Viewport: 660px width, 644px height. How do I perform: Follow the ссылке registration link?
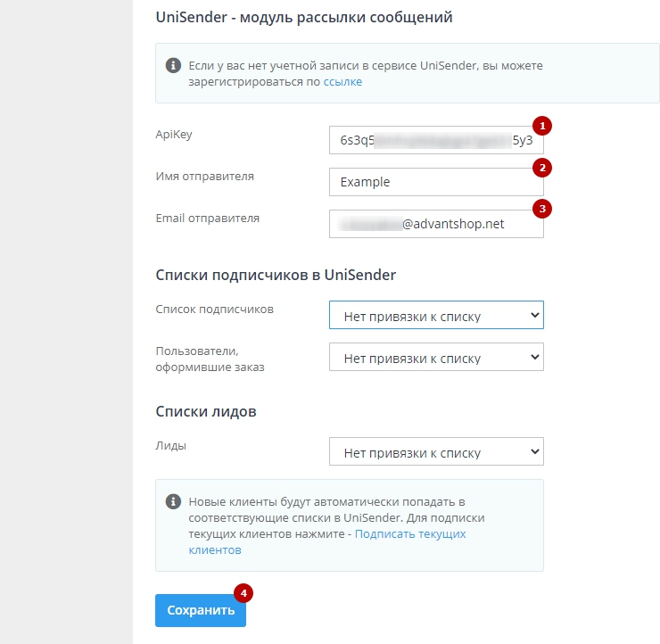tap(342, 82)
